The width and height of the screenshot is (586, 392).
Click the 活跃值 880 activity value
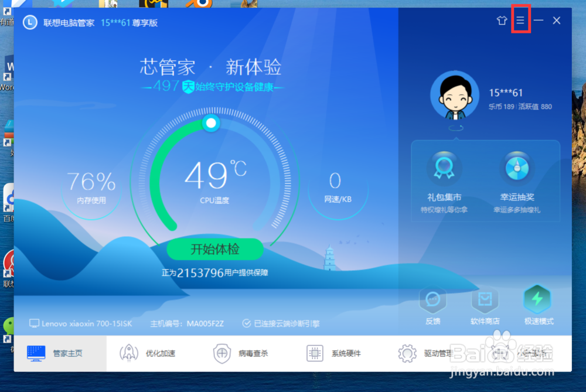(x=535, y=107)
